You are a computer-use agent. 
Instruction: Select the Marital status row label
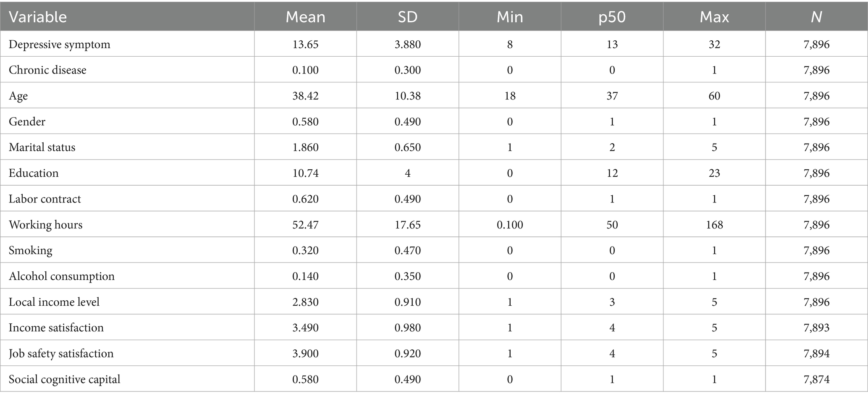click(x=42, y=147)
